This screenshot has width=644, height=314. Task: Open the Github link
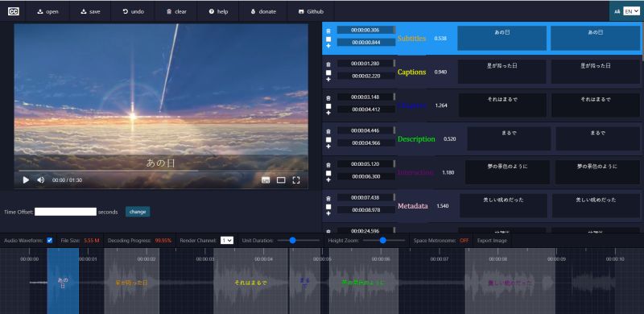[311, 11]
